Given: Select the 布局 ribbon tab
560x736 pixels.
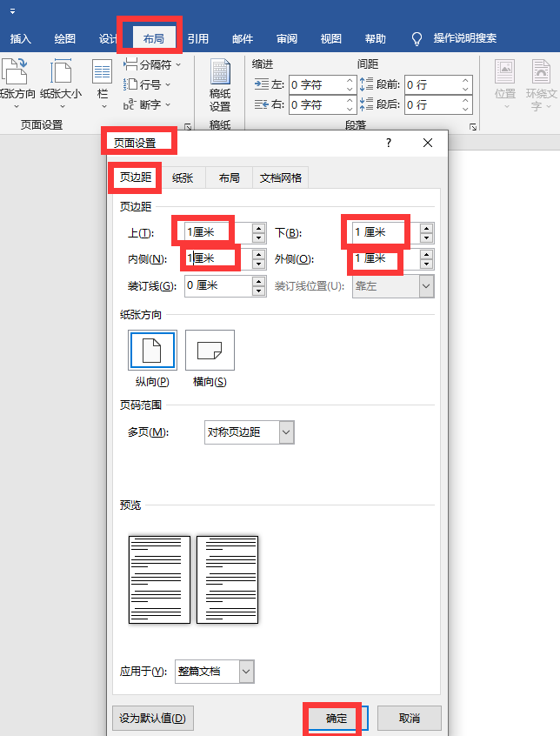Looking at the screenshot, I should click(x=154, y=38).
